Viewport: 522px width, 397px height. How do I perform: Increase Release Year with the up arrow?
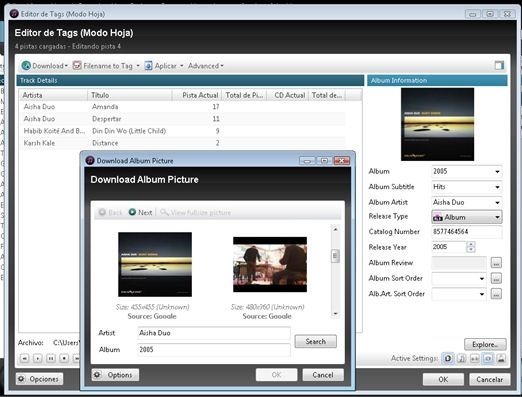click(471, 244)
